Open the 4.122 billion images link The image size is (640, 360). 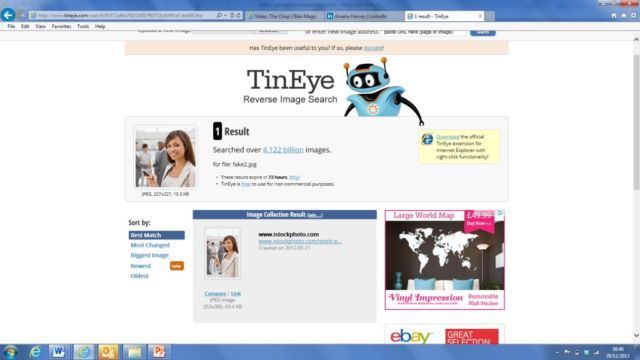click(283, 150)
